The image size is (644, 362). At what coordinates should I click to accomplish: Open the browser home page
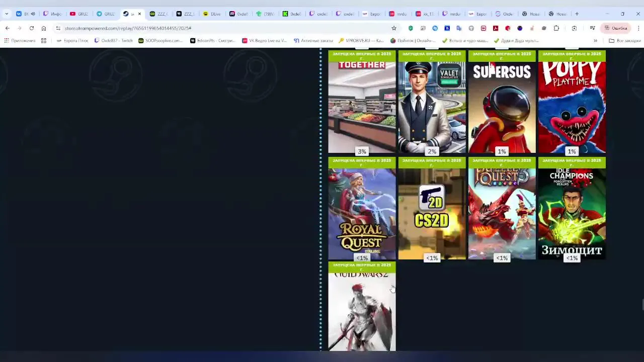44,28
